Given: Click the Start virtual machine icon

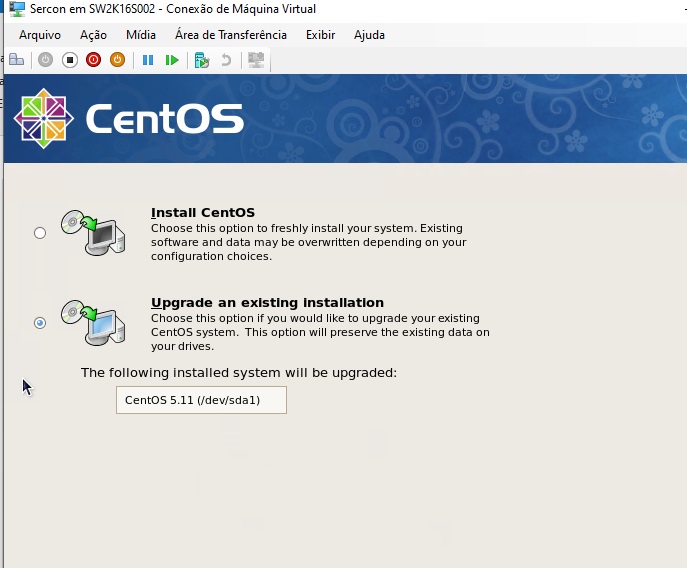Looking at the screenshot, I should click(x=45, y=60).
